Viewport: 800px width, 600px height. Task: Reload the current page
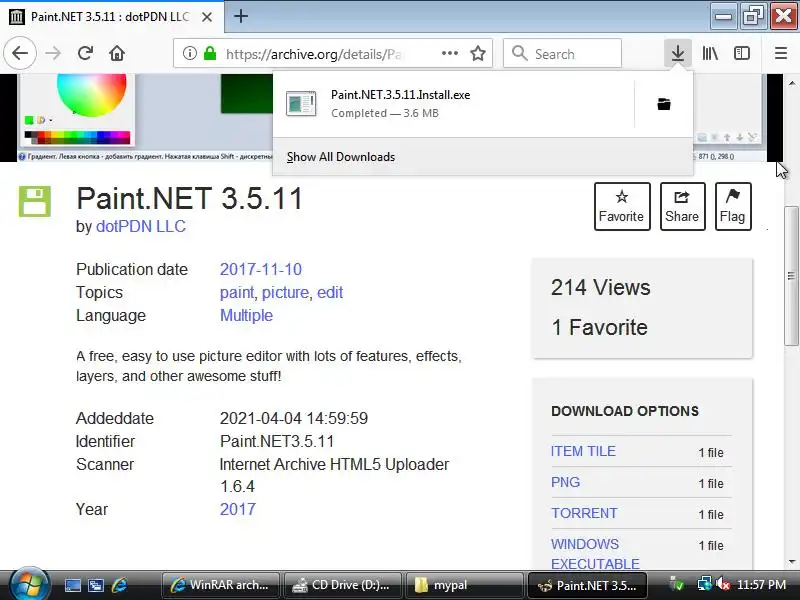click(x=85, y=53)
